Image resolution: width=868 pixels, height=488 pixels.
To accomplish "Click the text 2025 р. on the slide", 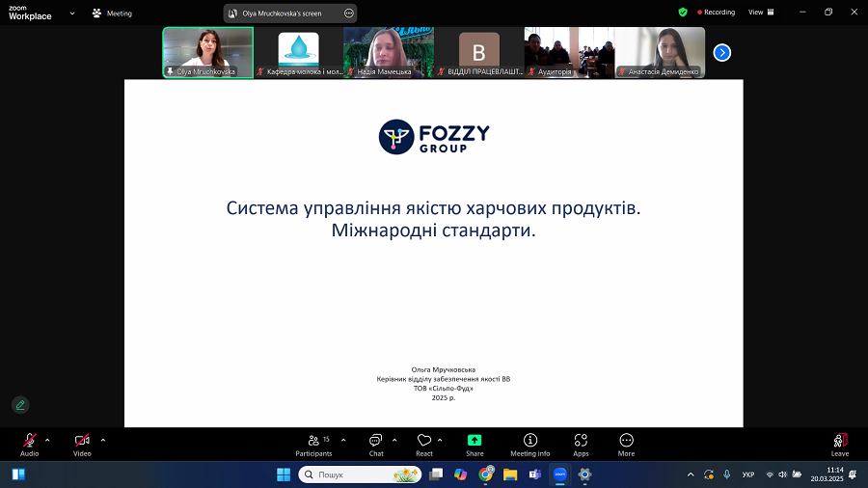I will [444, 397].
